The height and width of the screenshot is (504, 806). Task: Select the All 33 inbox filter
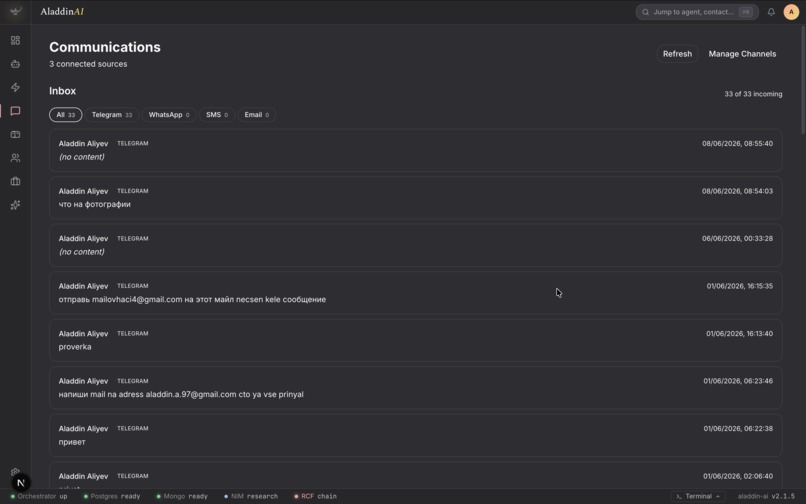click(x=65, y=115)
